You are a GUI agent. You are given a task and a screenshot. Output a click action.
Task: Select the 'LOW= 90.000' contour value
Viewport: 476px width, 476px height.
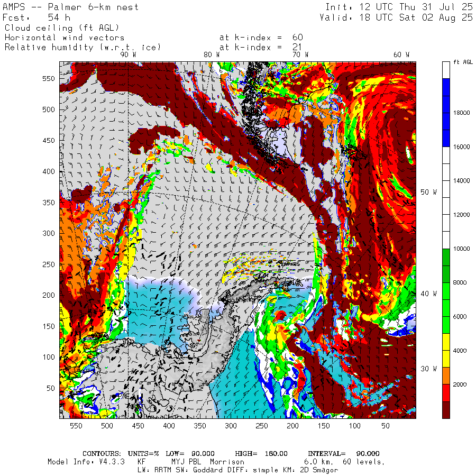pos(190,454)
